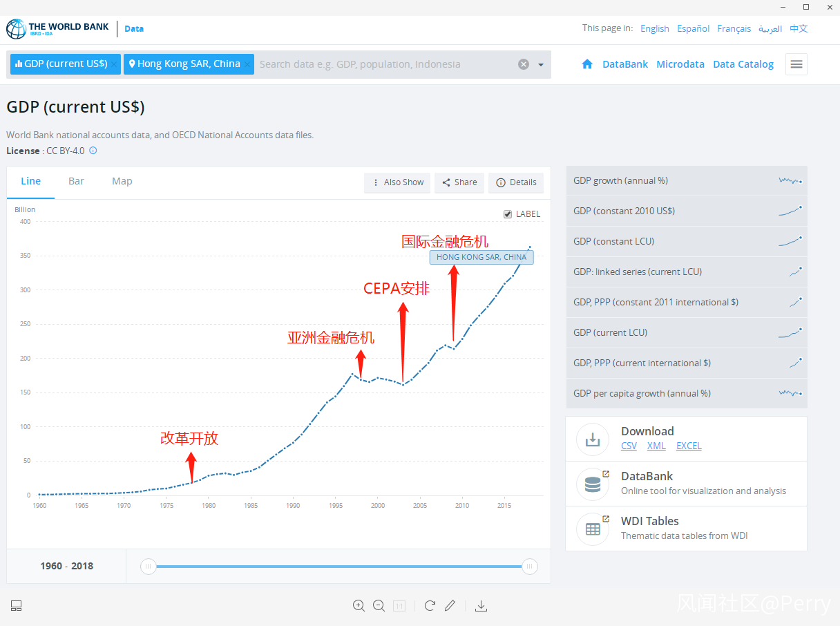Click the CC BY-4.0 license info icon

93,151
